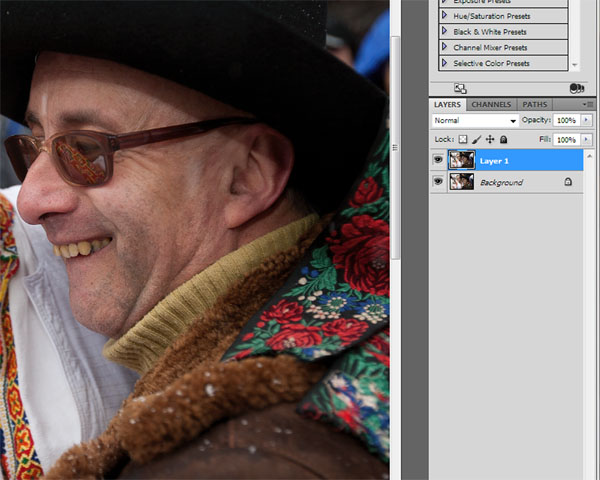Open the Layers panel options menu icon
Image resolution: width=600 pixels, height=480 pixels.
tap(588, 104)
